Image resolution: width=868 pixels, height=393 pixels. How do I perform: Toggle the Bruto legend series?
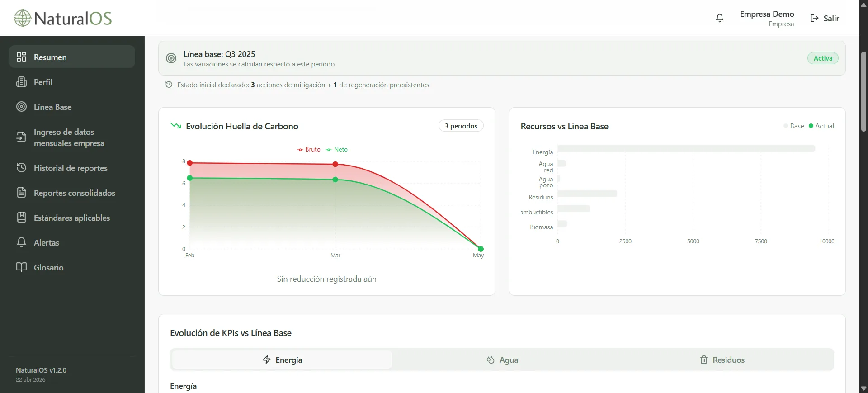point(309,149)
